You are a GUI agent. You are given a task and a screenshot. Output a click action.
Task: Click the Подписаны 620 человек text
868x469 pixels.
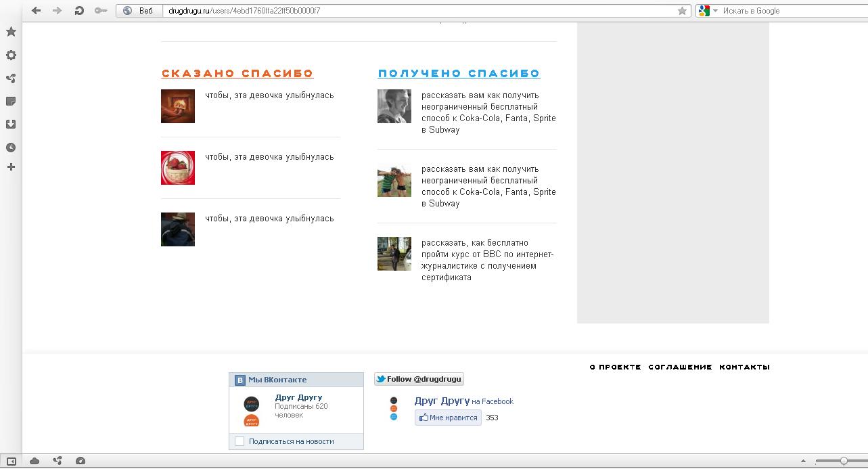click(301, 411)
